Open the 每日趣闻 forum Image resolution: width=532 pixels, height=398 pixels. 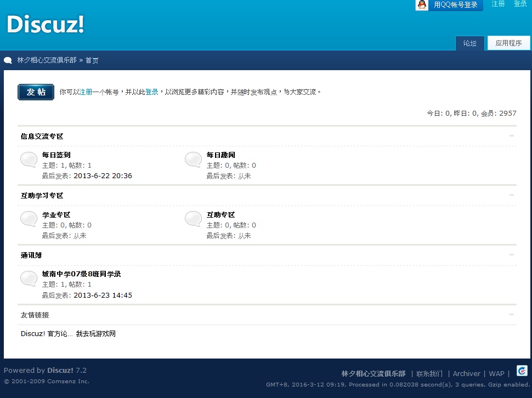[x=221, y=155]
